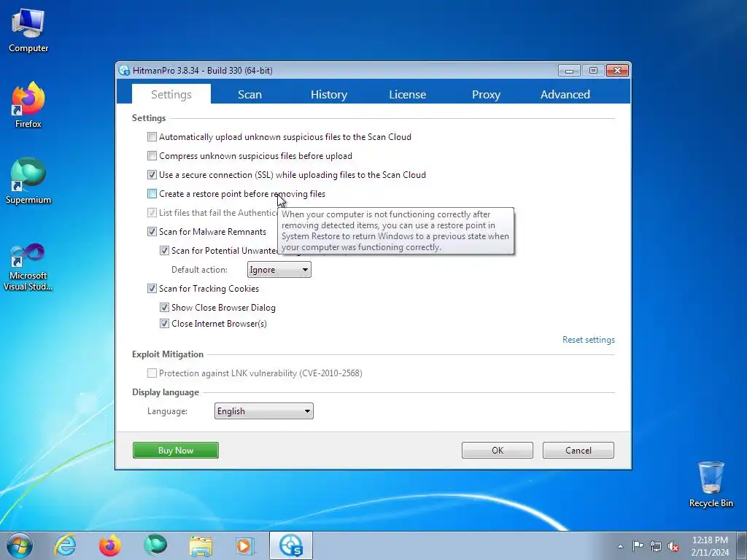Open the Microsoft Visual Studio desktop shortcut
Viewport: 747px width, 560px height.
(x=28, y=267)
